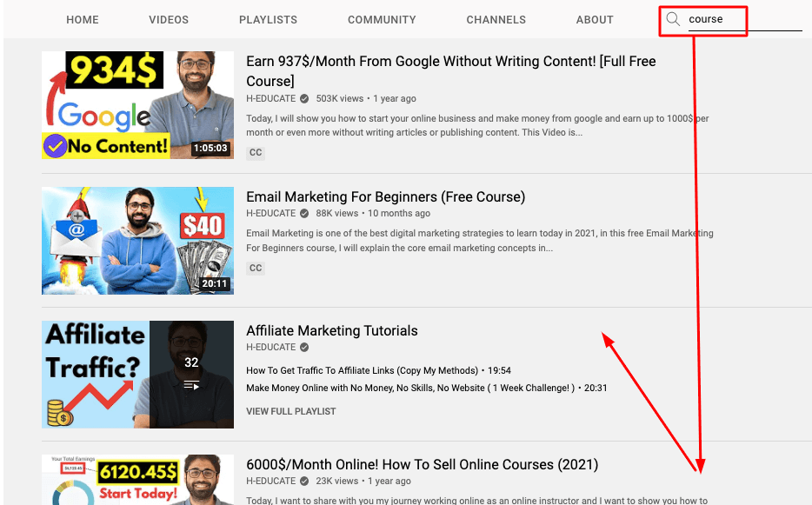Click '503K views' text
Viewport: 812px width, 505px height.
tap(340, 98)
